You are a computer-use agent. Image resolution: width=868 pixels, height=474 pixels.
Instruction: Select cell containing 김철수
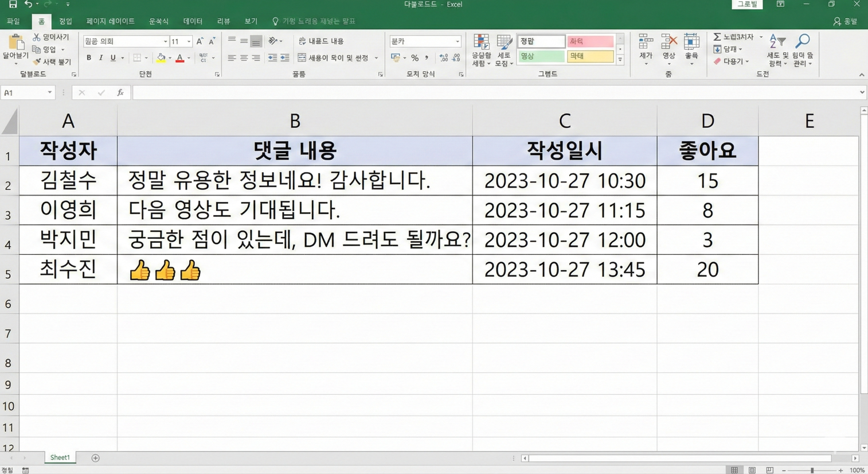click(68, 181)
